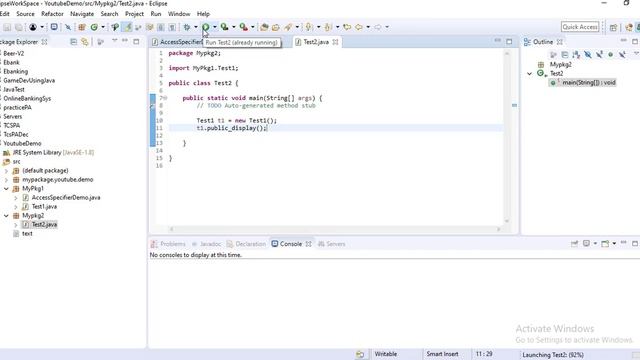Click the New Java Package icon
This screenshot has width=640, height=360.
(x=82, y=27)
